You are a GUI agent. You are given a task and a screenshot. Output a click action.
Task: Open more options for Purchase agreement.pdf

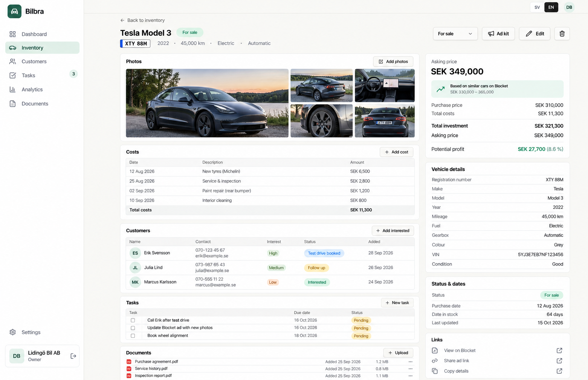click(411, 362)
